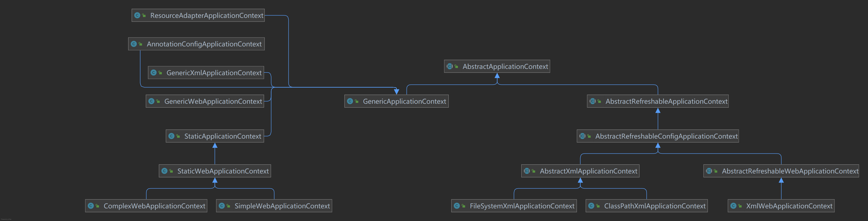868x221 pixels.
Task: Click green public-visibility icon on ClassPathXmlApplicationContext
Action: (598, 206)
